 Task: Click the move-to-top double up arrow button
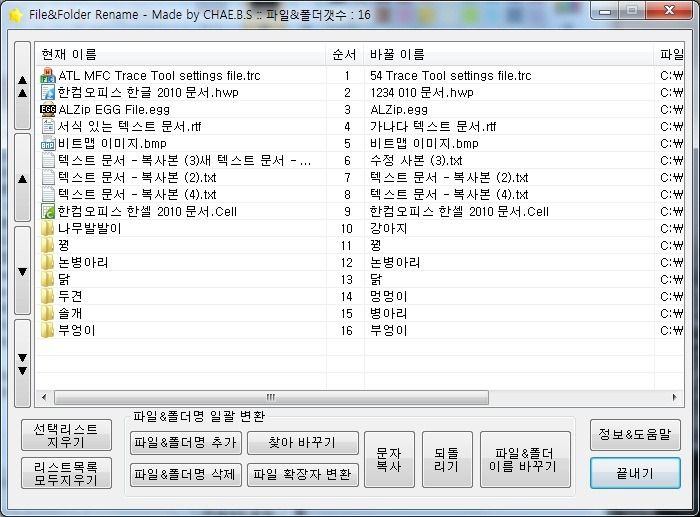tap(22, 86)
